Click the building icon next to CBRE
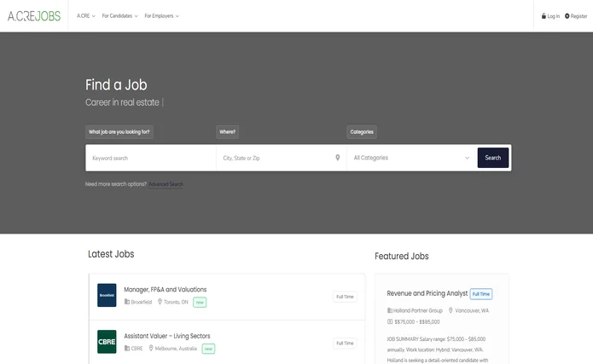The image size is (593, 364). coord(127,348)
